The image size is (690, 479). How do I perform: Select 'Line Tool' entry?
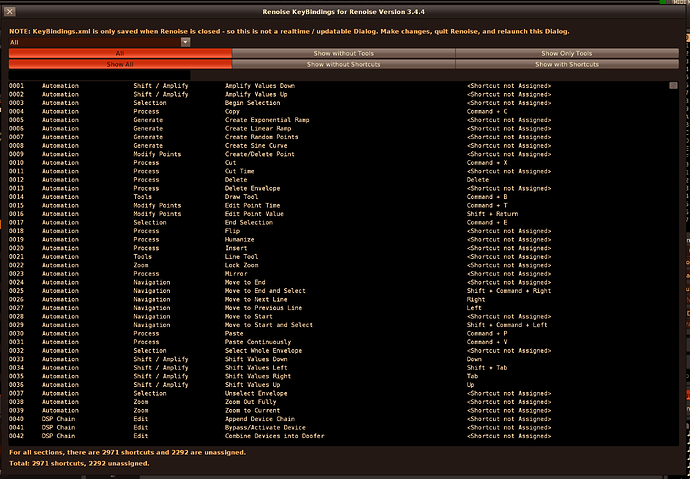point(241,256)
